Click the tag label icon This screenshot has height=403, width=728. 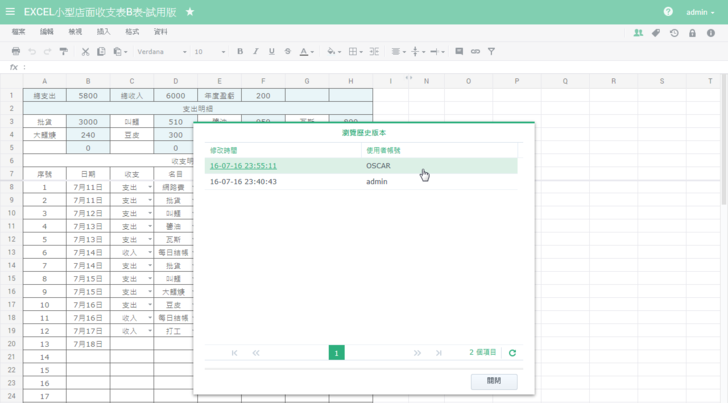pyautogui.click(x=656, y=32)
